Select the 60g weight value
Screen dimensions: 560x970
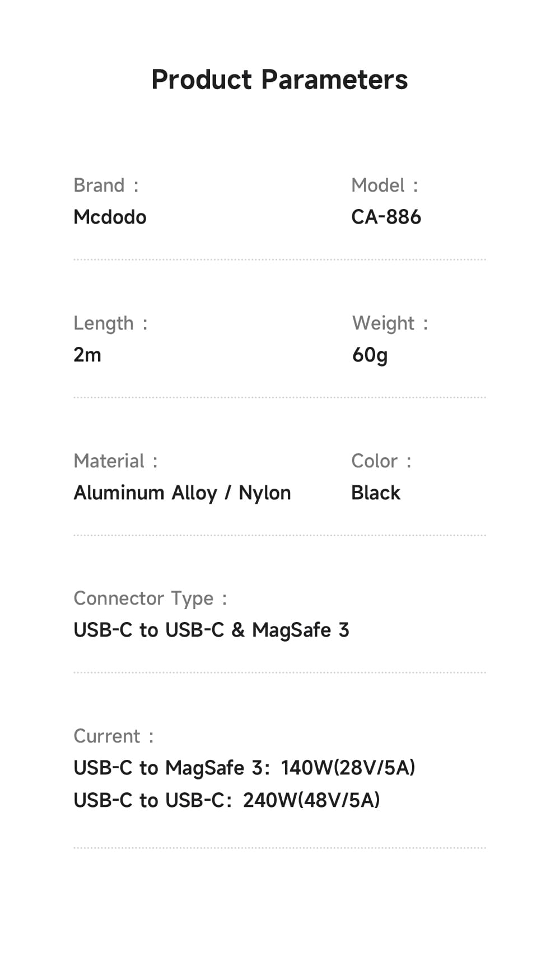(x=370, y=355)
